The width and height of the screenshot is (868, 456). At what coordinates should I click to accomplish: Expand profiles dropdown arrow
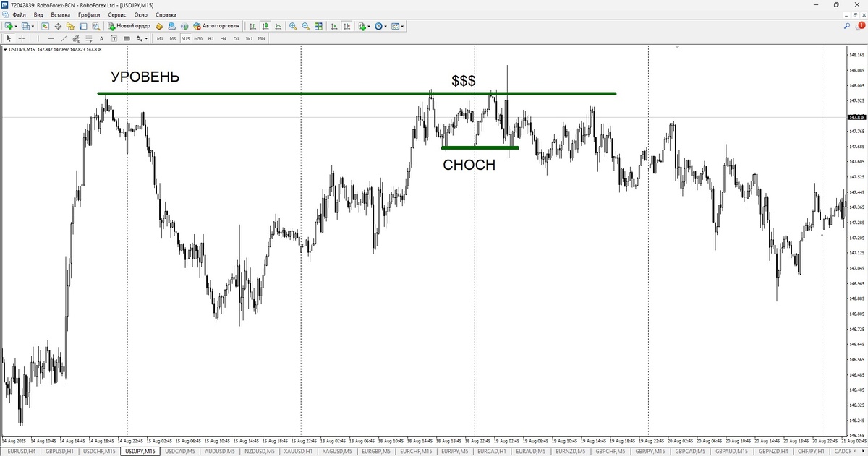pos(33,26)
